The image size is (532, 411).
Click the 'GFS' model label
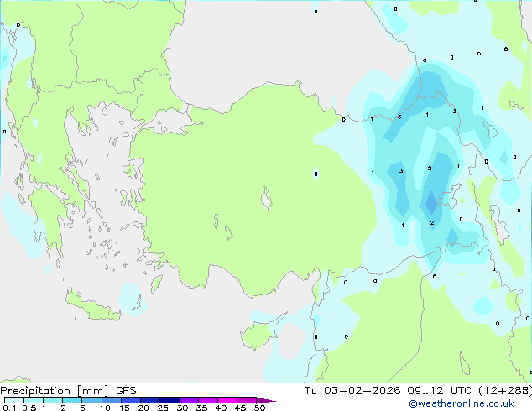pos(126,391)
